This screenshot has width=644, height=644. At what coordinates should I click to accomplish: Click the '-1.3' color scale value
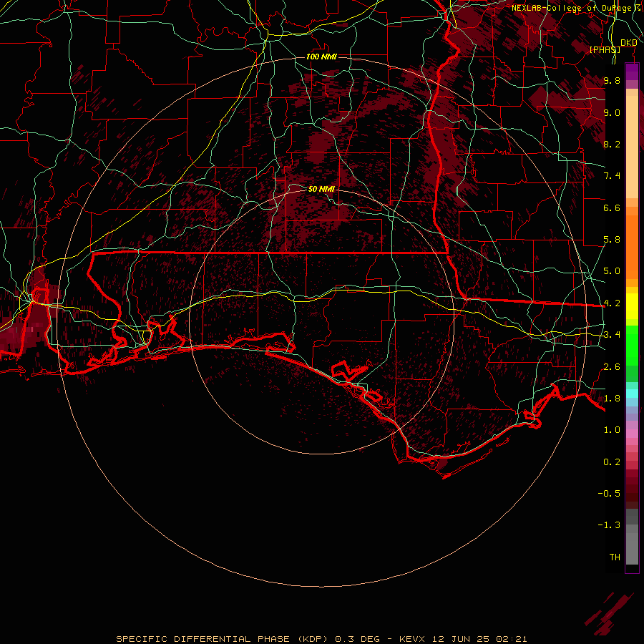tap(609, 525)
